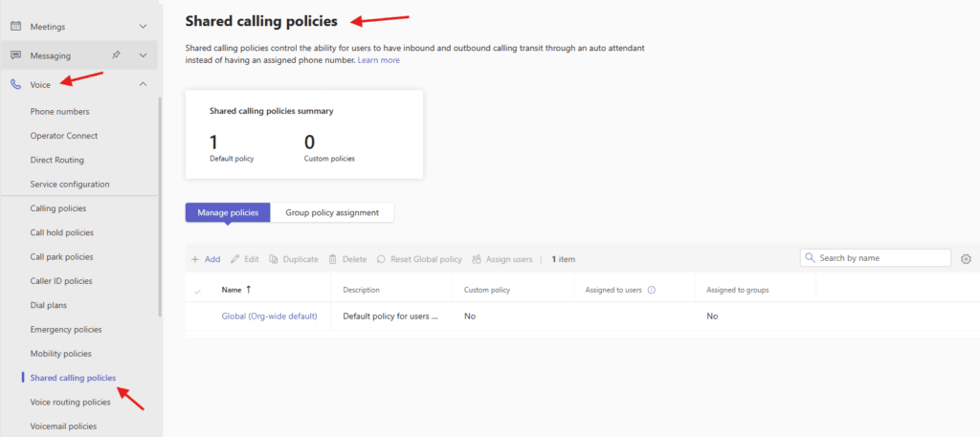Switch to Group policy assignment tab
Screen dimensions: 980x437
click(x=332, y=212)
